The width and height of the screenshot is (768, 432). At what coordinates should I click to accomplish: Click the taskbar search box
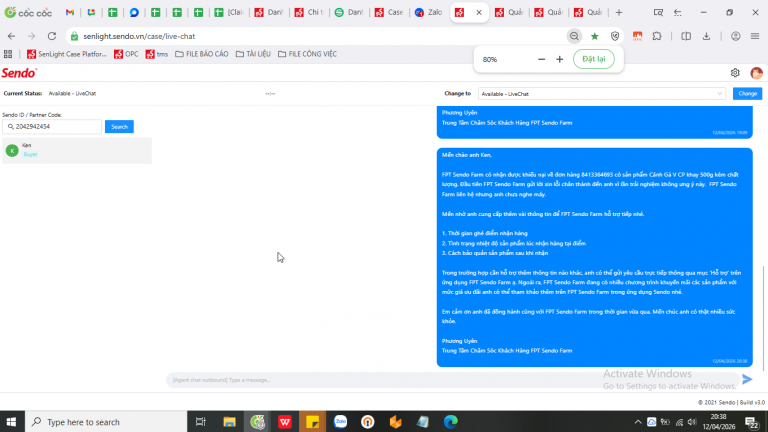pos(106,422)
